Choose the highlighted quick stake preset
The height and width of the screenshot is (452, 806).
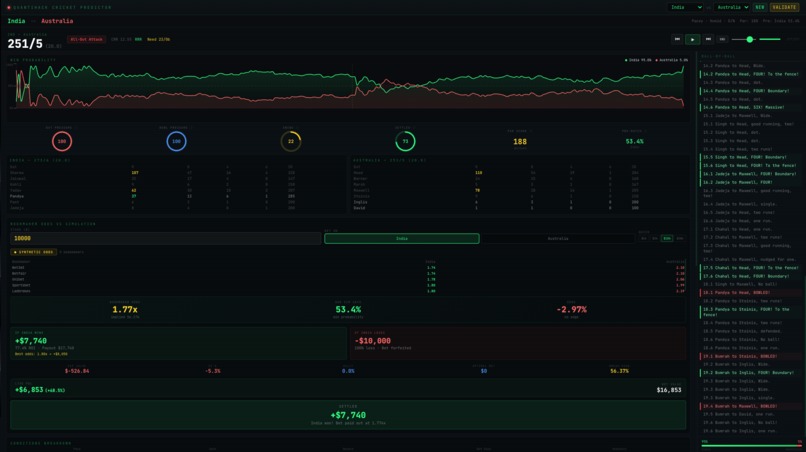coord(667,238)
